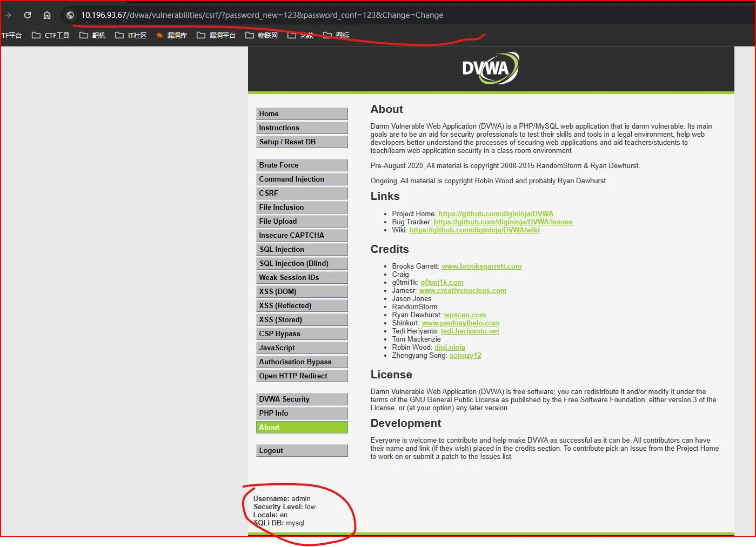Open the XSS (Reflected) page
The height and width of the screenshot is (547, 756).
tap(302, 305)
